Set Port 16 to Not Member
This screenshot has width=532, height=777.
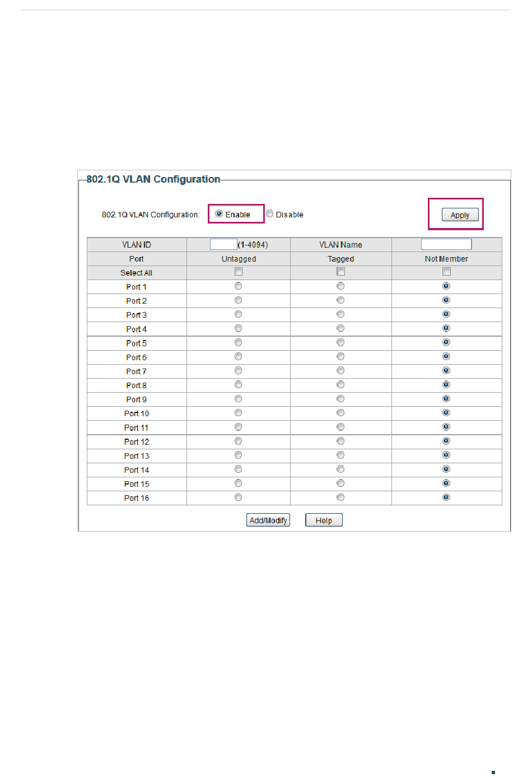click(x=446, y=497)
